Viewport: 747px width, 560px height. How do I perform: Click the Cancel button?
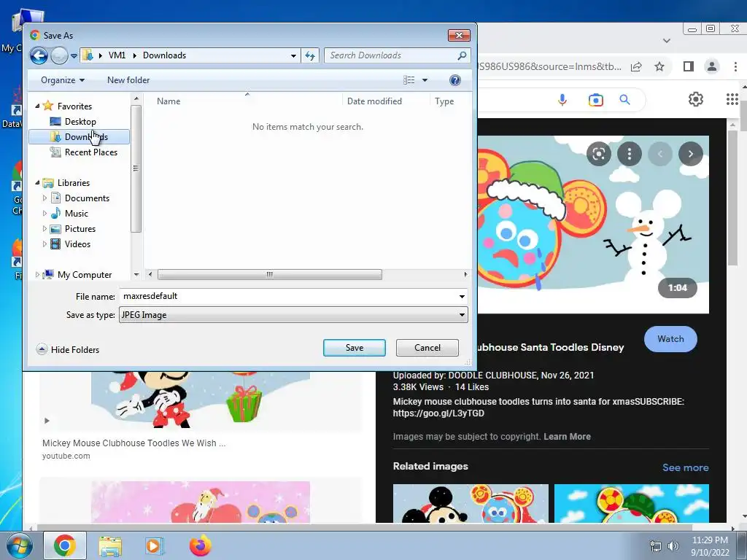pyautogui.click(x=427, y=348)
